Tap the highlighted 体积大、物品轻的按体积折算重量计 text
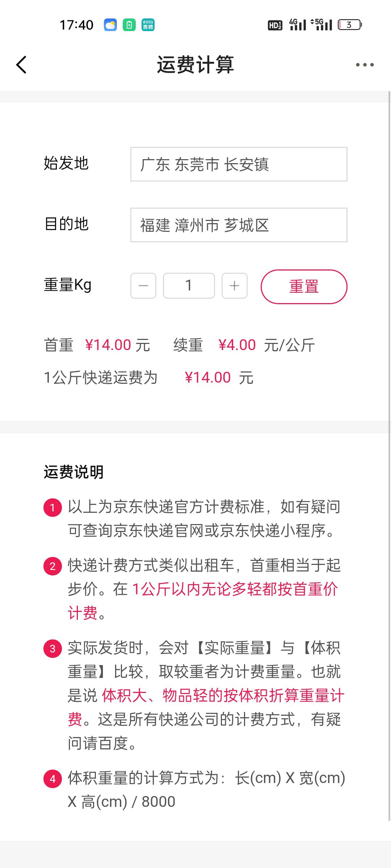Screen dimensions: 391x868 click(223, 695)
